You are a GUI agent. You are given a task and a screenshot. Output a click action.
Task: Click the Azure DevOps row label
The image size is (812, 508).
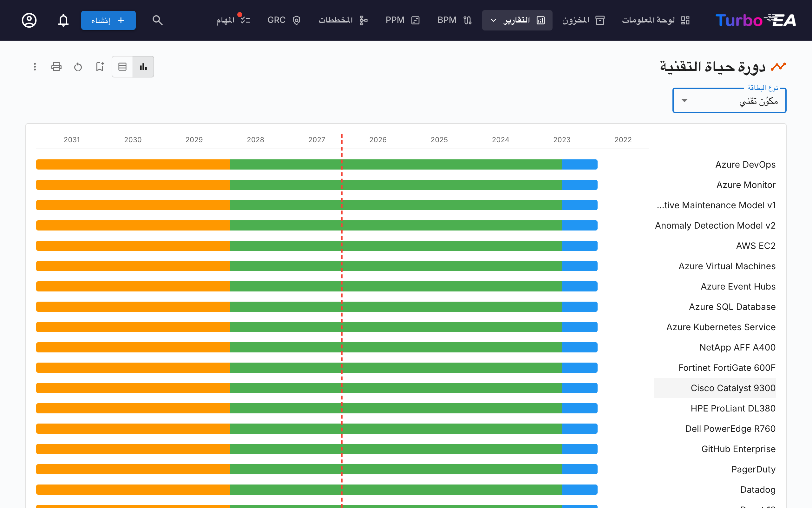(x=745, y=165)
